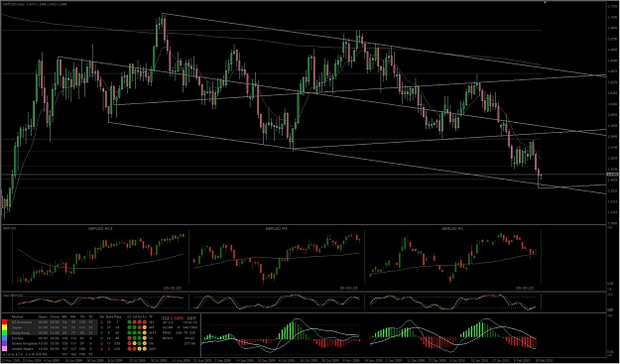Viewport: 620px width, 364px height.
Task: Click the yellow Fx dot in M5 row
Action: (144, 327)
